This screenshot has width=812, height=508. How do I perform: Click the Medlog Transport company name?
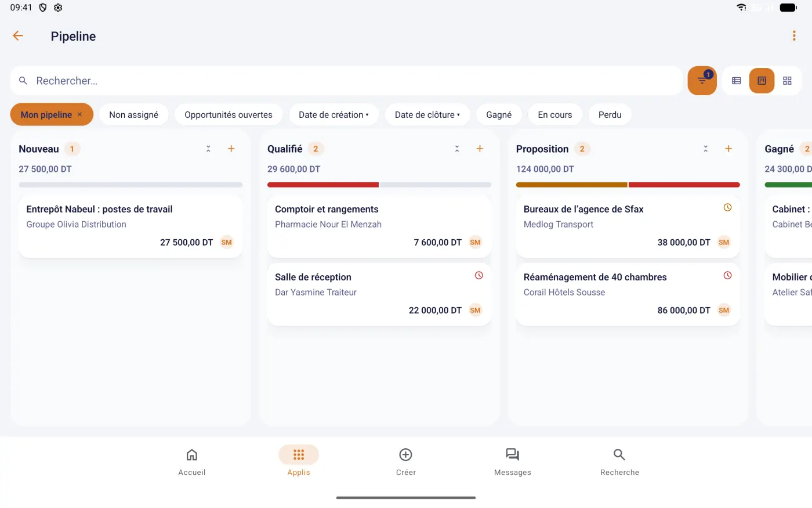559,224
